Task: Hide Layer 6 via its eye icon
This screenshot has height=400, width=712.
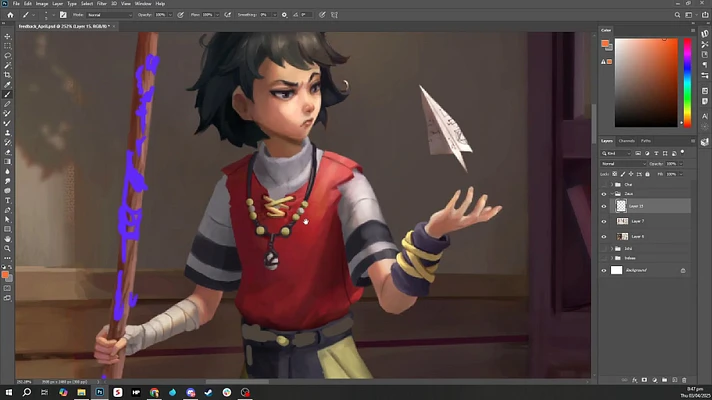Action: [604, 237]
